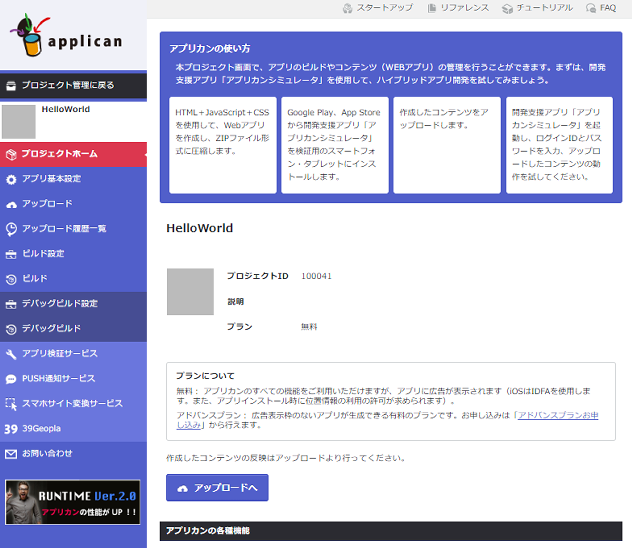
Task: Click the アプリカンの使い方 heading
Action: [210, 49]
